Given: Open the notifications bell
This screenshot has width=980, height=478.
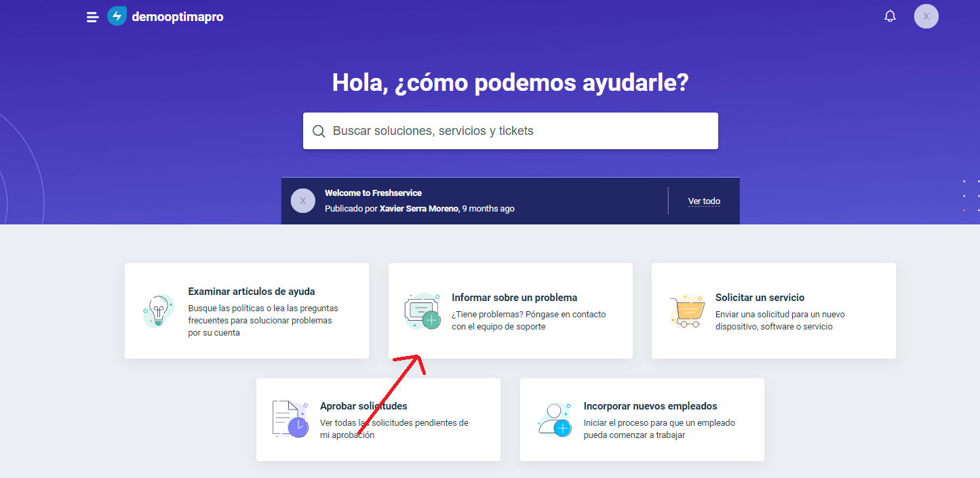Looking at the screenshot, I should [x=890, y=16].
